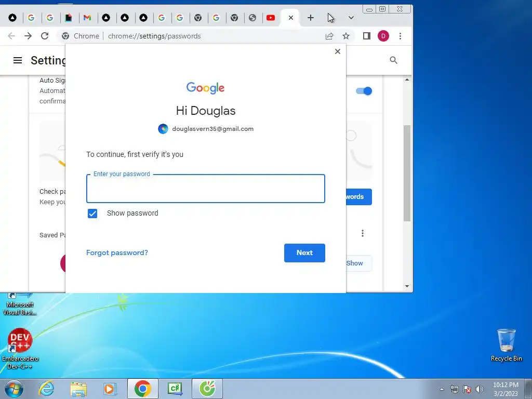Bookmark this tab with the star

[x=345, y=36]
